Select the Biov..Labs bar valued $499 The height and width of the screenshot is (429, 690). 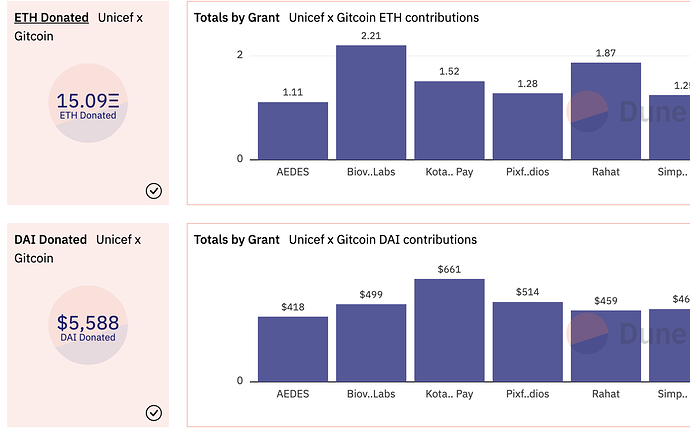pyautogui.click(x=371, y=343)
